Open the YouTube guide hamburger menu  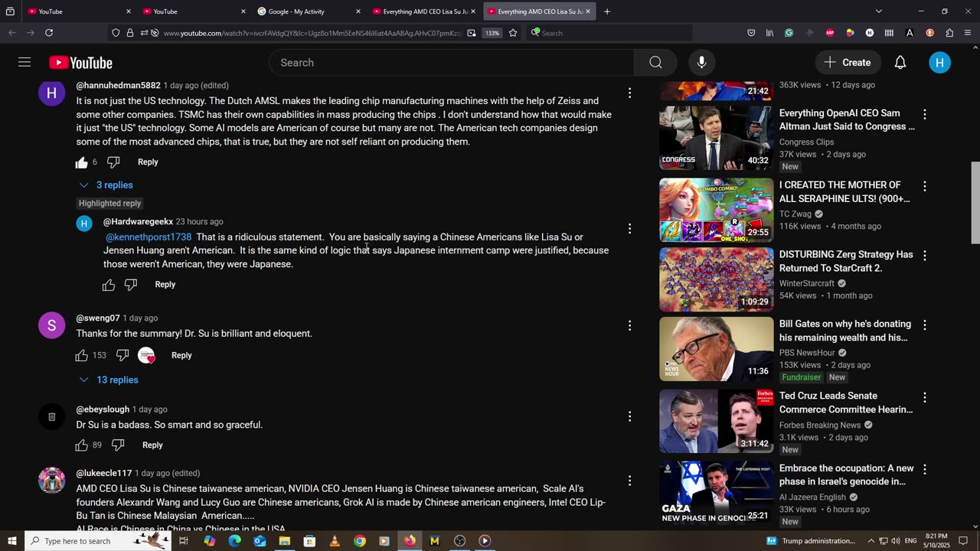[24, 63]
